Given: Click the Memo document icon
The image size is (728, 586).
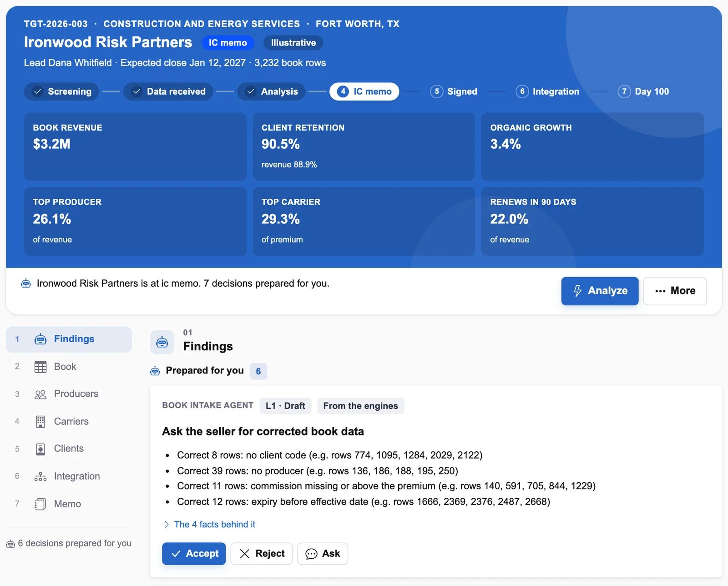Looking at the screenshot, I should 40,504.
